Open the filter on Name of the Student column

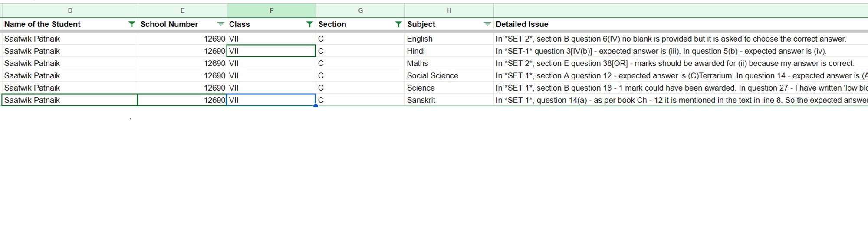click(132, 24)
